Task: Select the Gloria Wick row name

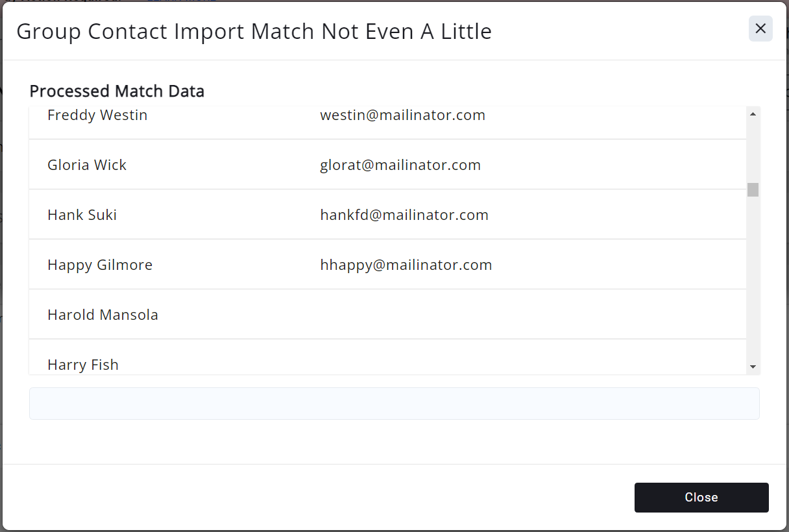Action: pyautogui.click(x=87, y=165)
